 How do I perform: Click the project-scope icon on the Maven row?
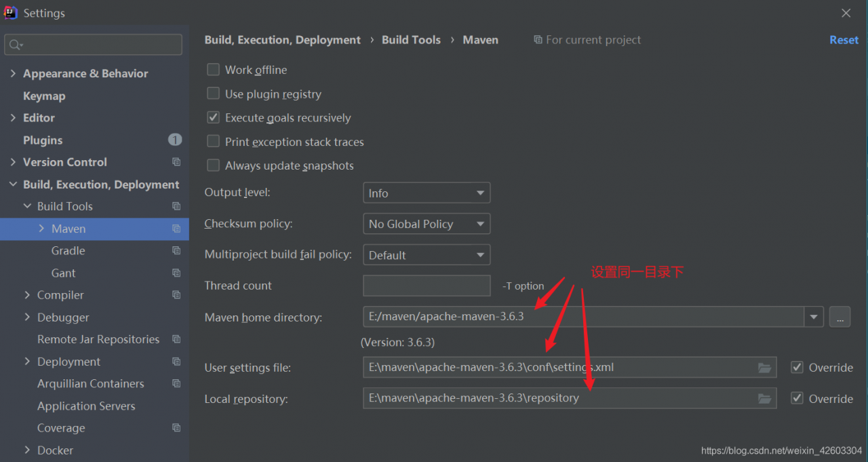pyautogui.click(x=176, y=229)
